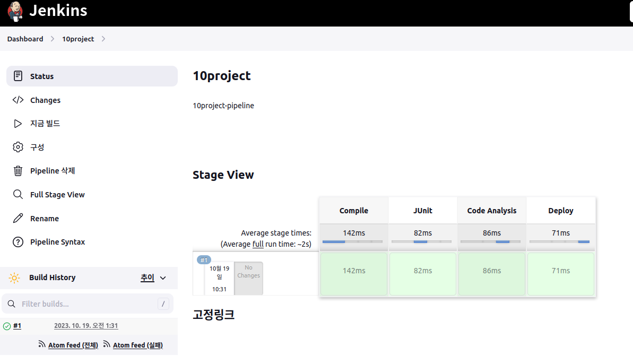Image resolution: width=633 pixels, height=364 pixels.
Task: Focus the Filter builds input field
Action: pyautogui.click(x=88, y=304)
